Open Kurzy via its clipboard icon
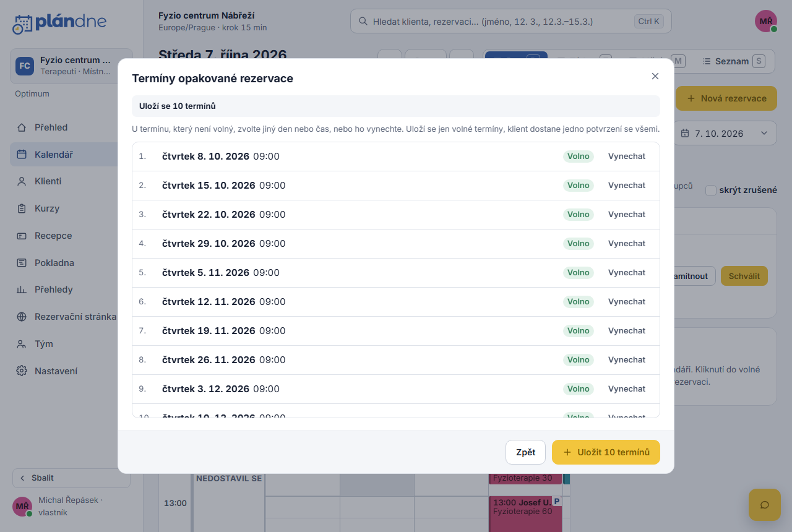Image resolution: width=792 pixels, height=532 pixels. coord(22,208)
